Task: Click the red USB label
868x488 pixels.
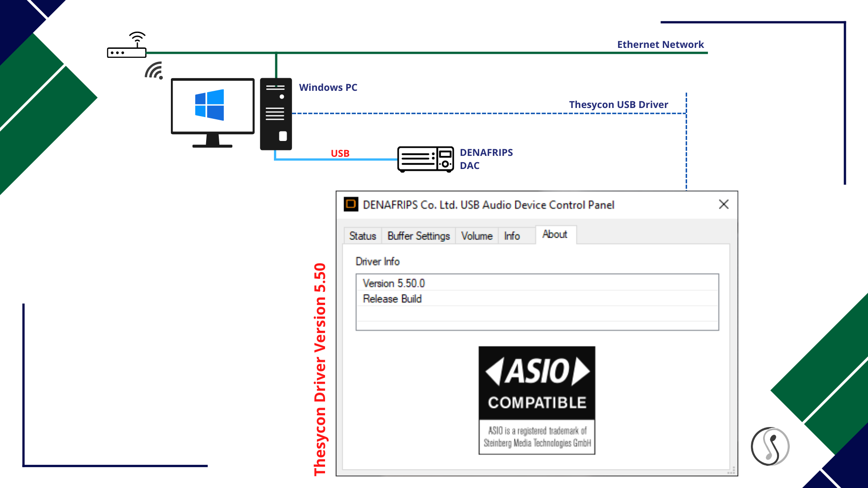Action: pyautogui.click(x=340, y=153)
